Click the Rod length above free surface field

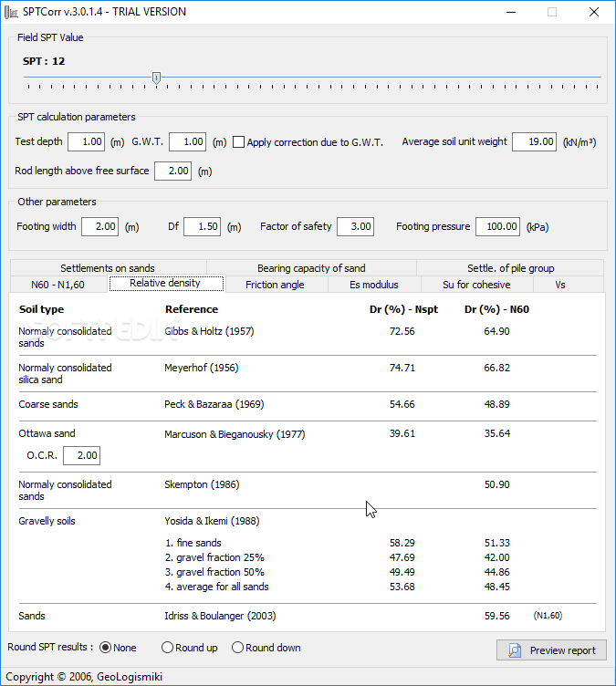pos(172,171)
